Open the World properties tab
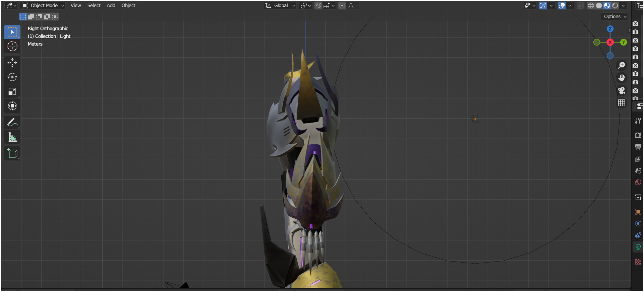The width and height of the screenshot is (644, 292). pos(638,182)
